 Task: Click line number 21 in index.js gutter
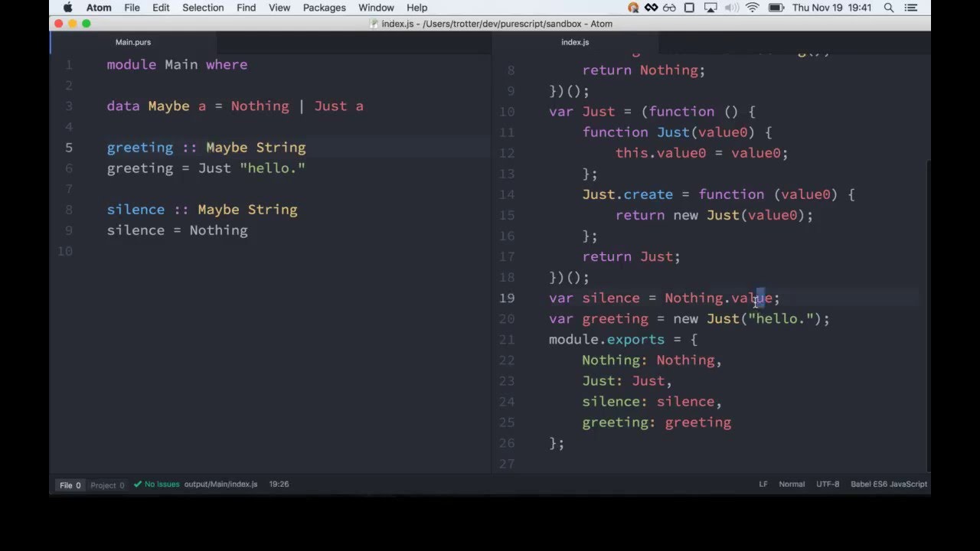click(x=507, y=340)
